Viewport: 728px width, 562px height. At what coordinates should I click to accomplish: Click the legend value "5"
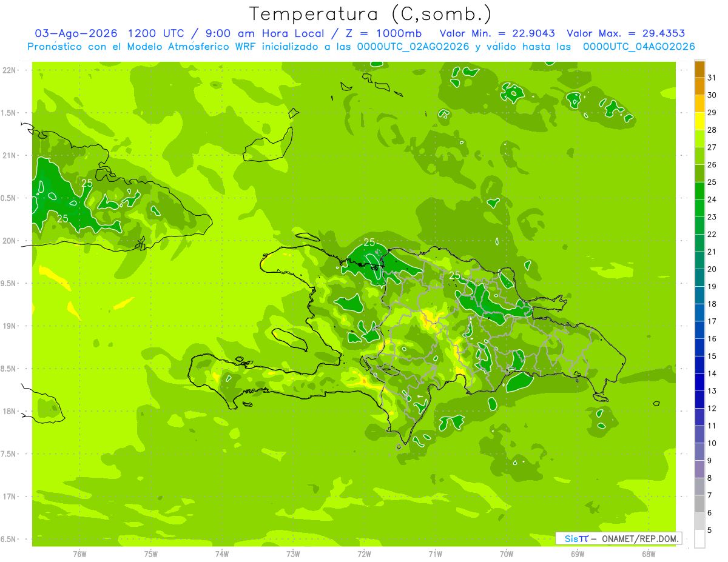710,530
